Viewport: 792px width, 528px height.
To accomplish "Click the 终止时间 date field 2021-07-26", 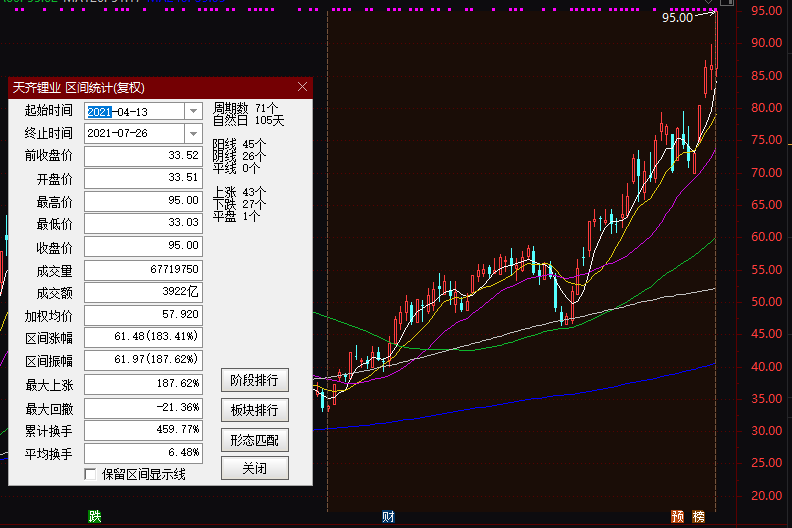I will tap(133, 133).
